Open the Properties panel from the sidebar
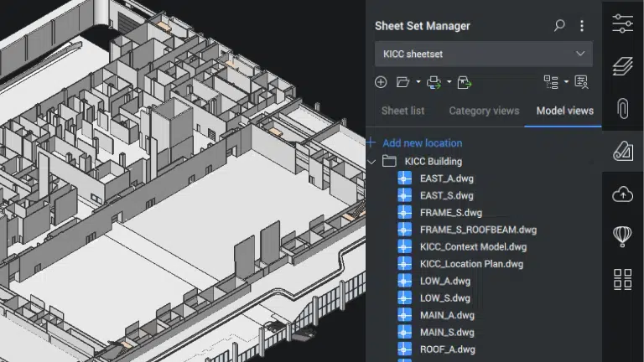Viewport: 644px width, 362px height. click(x=622, y=23)
